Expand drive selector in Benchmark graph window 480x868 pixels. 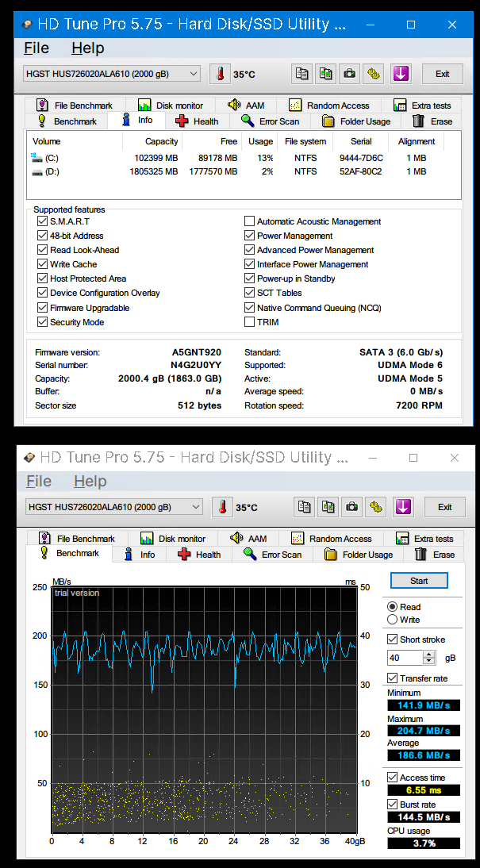(x=196, y=507)
